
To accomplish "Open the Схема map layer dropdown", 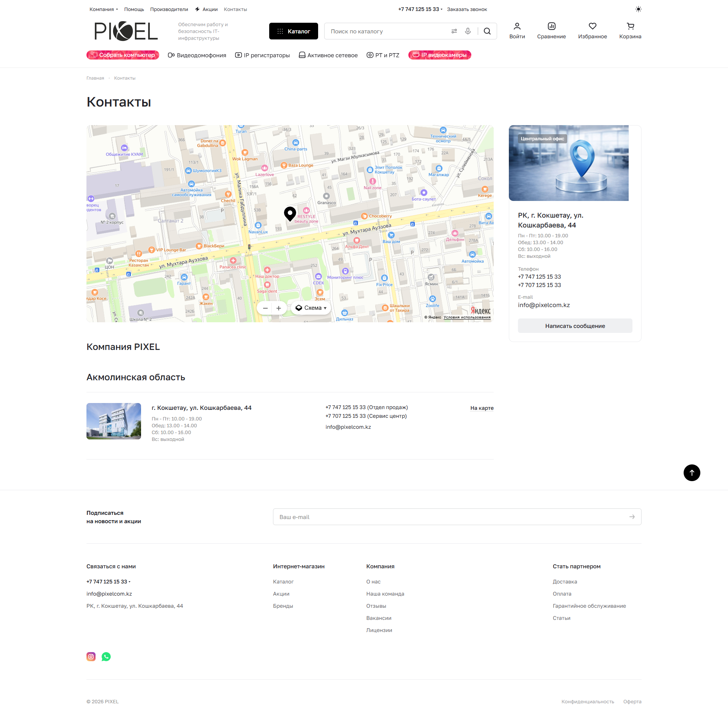I will [x=311, y=308].
